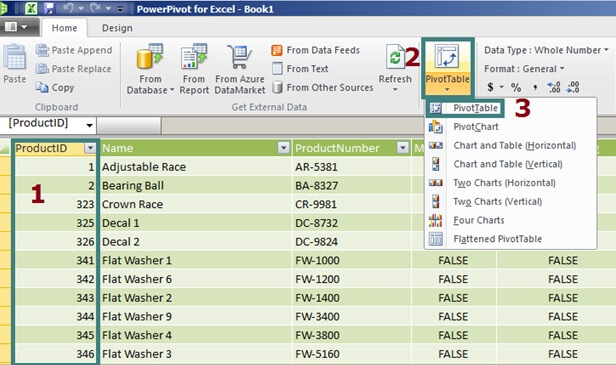This screenshot has height=365, width=616.
Task: Expand the Refresh dropdown arrow
Action: pyautogui.click(x=395, y=90)
